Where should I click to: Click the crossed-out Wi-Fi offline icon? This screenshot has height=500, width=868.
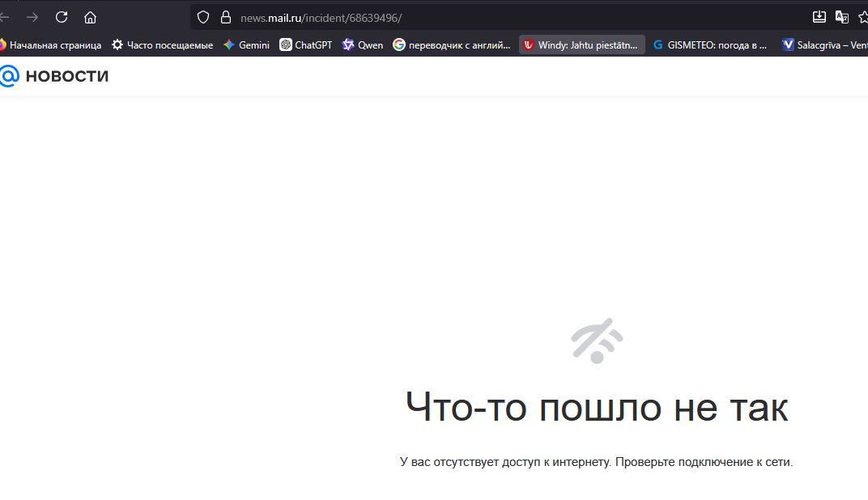597,341
